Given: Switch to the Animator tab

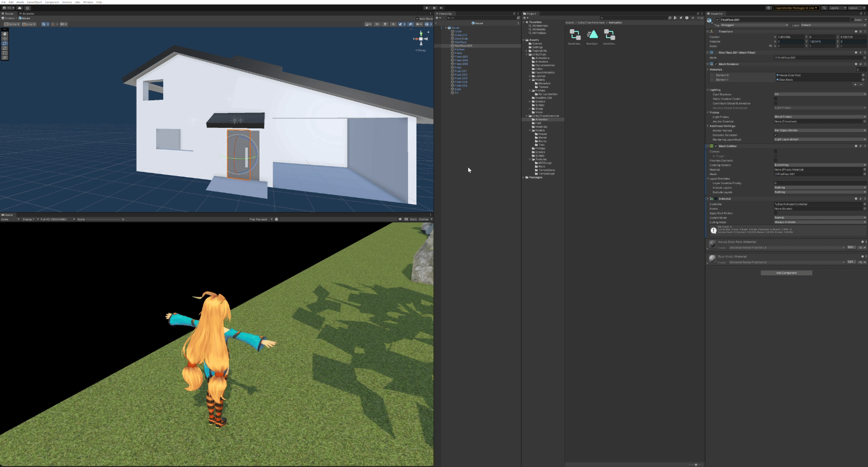Looking at the screenshot, I should tap(27, 14).
